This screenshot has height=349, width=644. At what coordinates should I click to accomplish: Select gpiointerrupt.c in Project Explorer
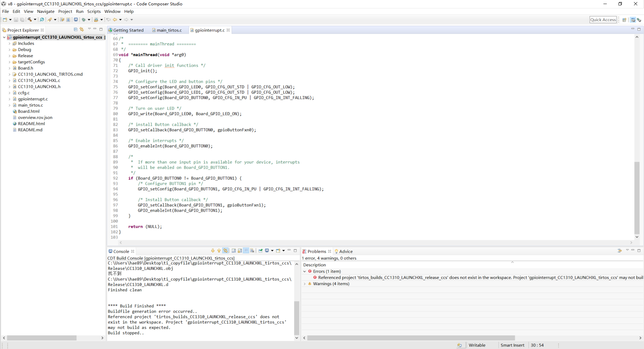[x=33, y=99]
